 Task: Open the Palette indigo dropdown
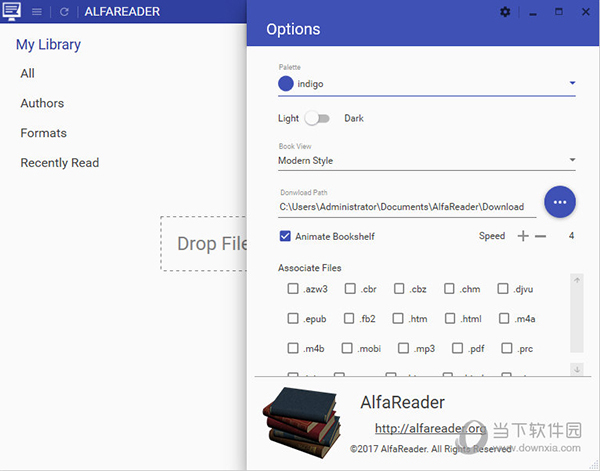(427, 83)
